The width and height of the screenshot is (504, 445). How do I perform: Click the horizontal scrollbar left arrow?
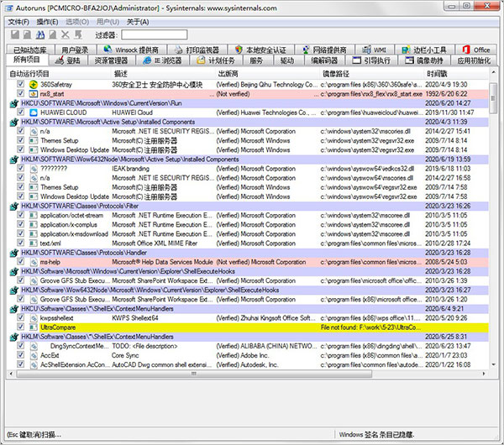tap(11, 374)
